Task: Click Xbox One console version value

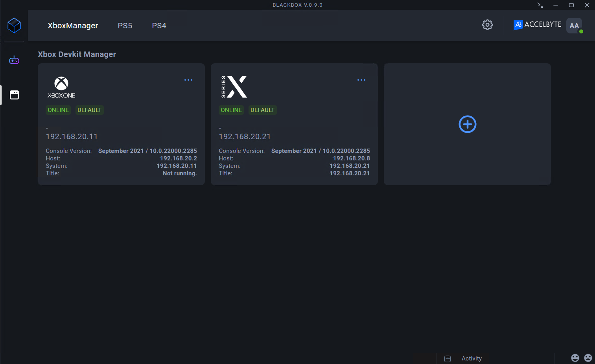Action: 147,151
